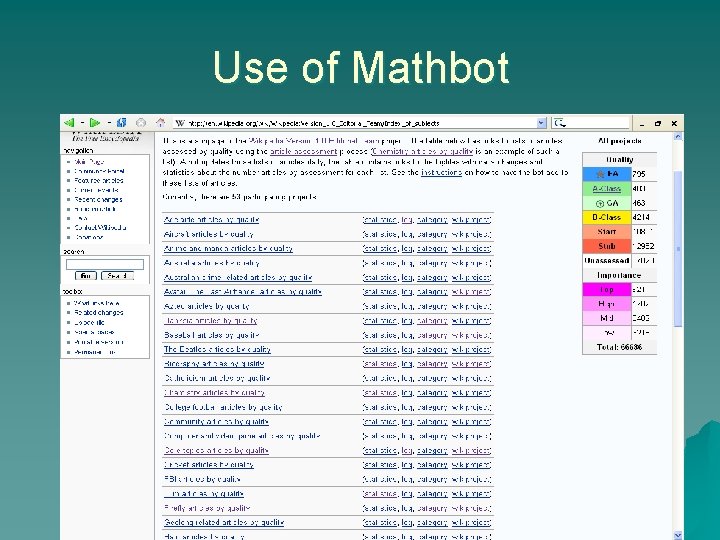Image resolution: width=720 pixels, height=540 pixels.
Task: Open The Beatles articles by quality
Action: point(217,349)
